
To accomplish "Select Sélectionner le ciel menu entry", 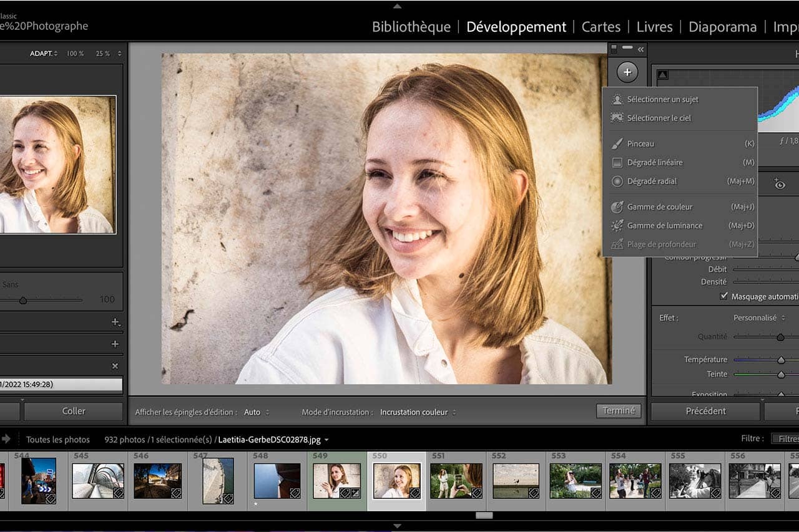I will [659, 118].
